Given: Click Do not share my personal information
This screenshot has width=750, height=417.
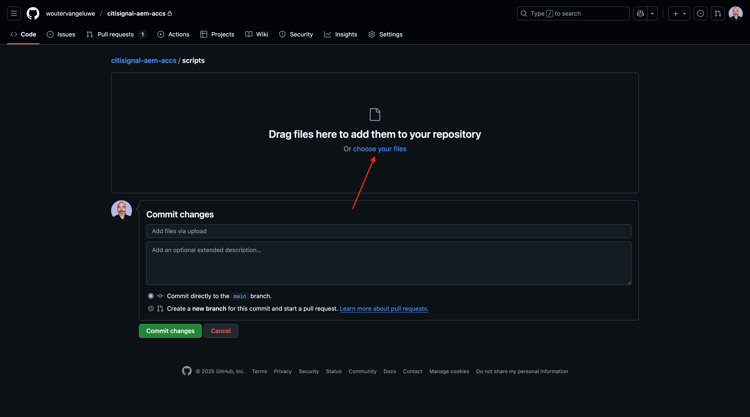Looking at the screenshot, I should (522, 372).
